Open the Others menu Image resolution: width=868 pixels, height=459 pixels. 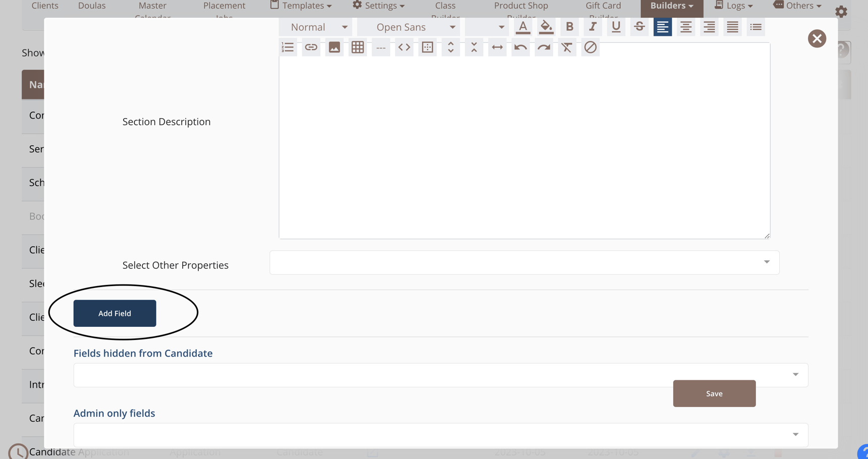coord(797,6)
